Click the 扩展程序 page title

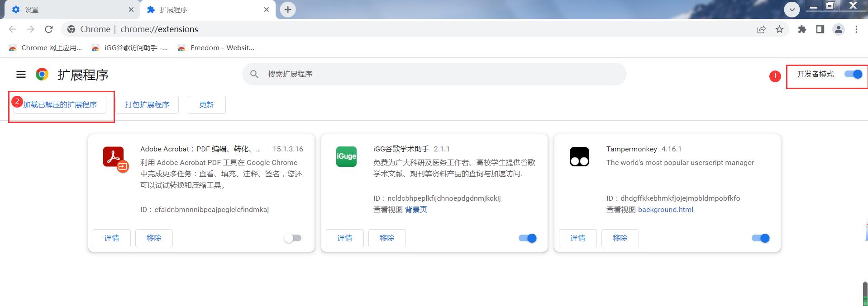83,75
